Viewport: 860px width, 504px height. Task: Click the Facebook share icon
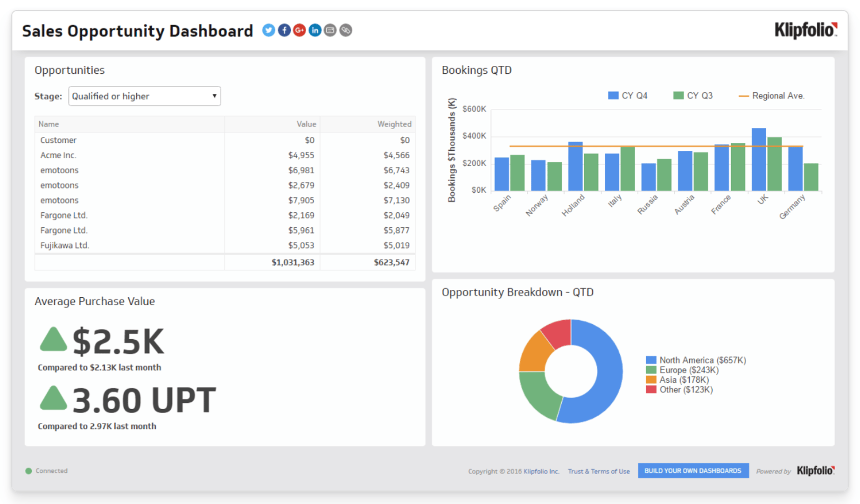[x=284, y=30]
